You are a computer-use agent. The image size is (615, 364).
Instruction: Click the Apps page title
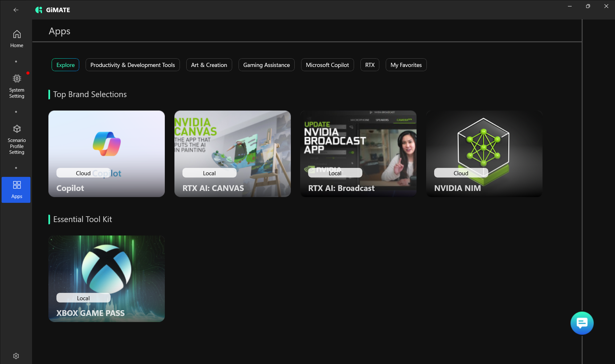point(59,31)
